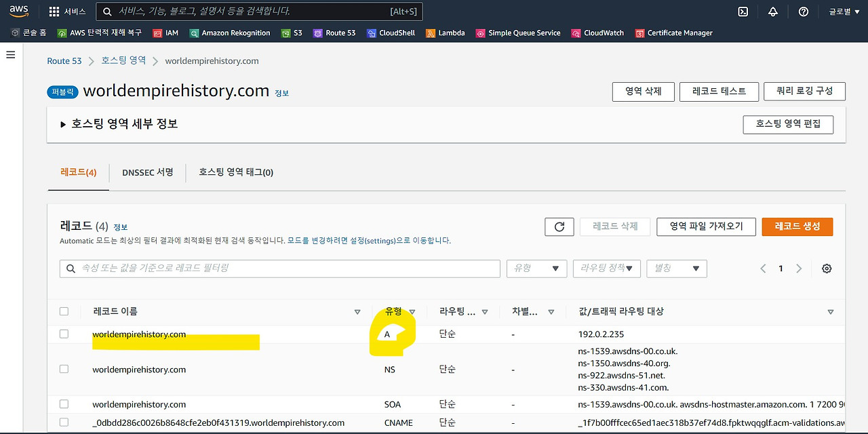868x434 pixels.
Task: Select the Lambda service shortcut icon
Action: [429, 33]
